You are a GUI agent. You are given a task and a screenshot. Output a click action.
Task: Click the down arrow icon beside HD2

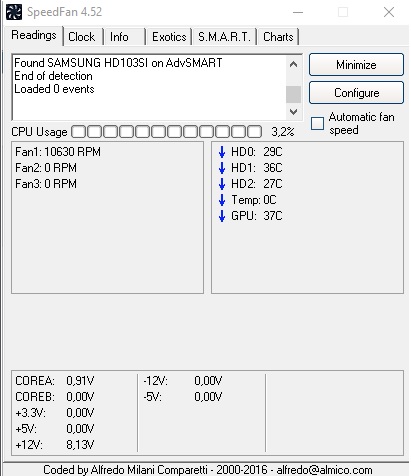[222, 184]
